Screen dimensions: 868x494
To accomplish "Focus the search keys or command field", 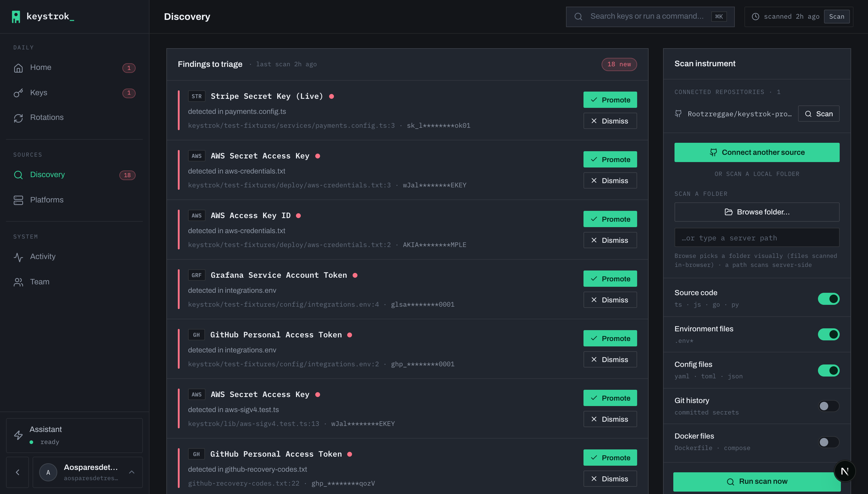I will click(650, 17).
